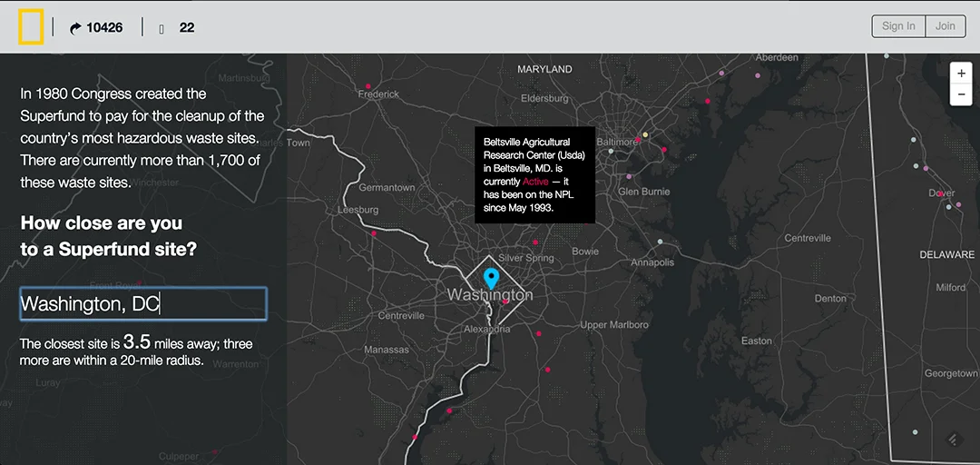Click the Join button

tap(945, 26)
